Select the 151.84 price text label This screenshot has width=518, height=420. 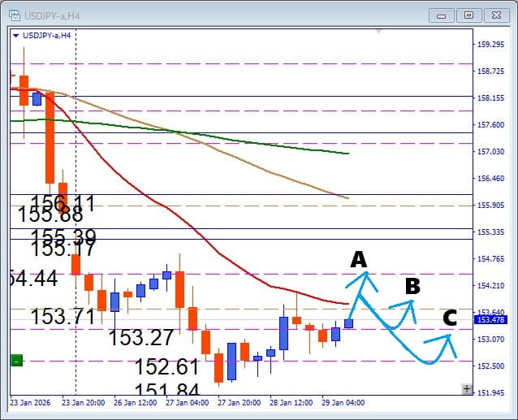[166, 388]
